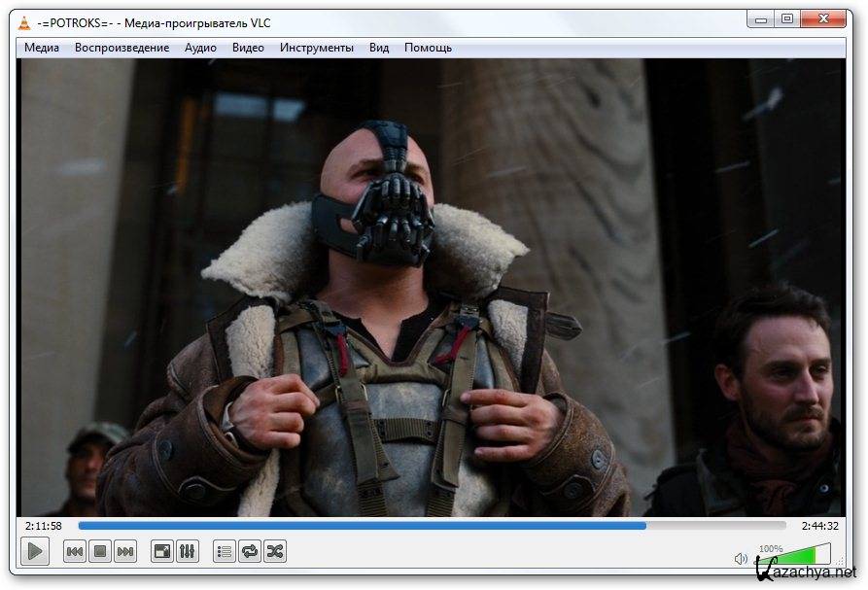The width and height of the screenshot is (868, 590).
Task: Open the Вид menu
Action: (379, 48)
